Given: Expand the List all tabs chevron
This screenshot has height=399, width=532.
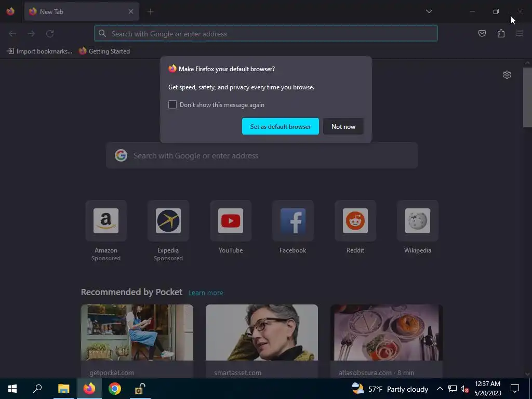Looking at the screenshot, I should tap(429, 11).
